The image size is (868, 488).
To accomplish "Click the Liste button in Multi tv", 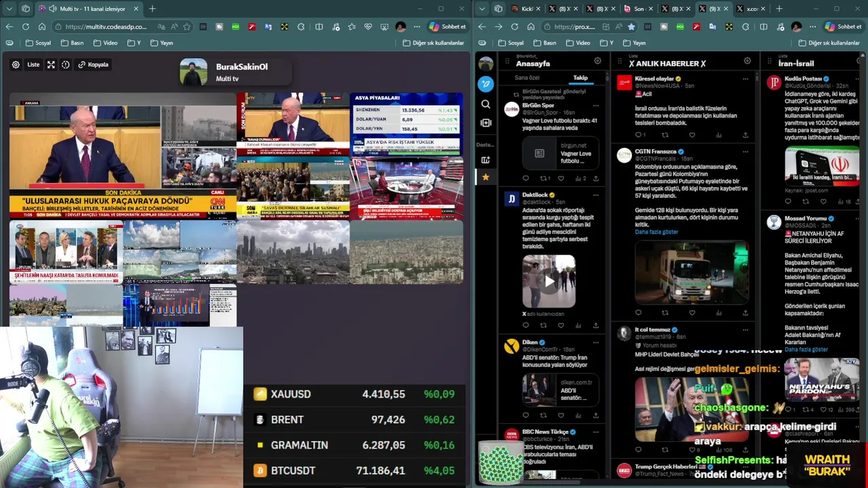I will 33,64.
